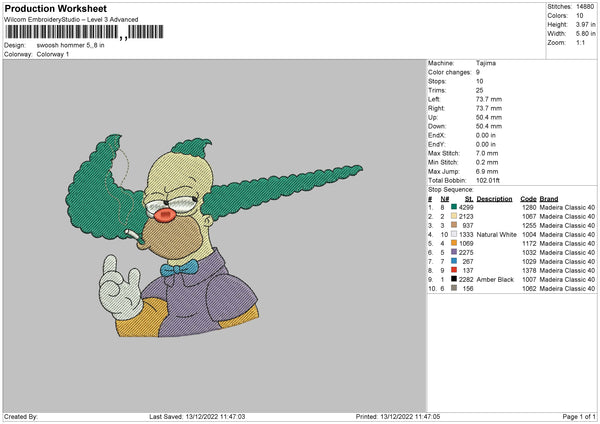600x424 pixels.
Task: Click the blue thread swatch in stop 7
Action: pyautogui.click(x=454, y=261)
